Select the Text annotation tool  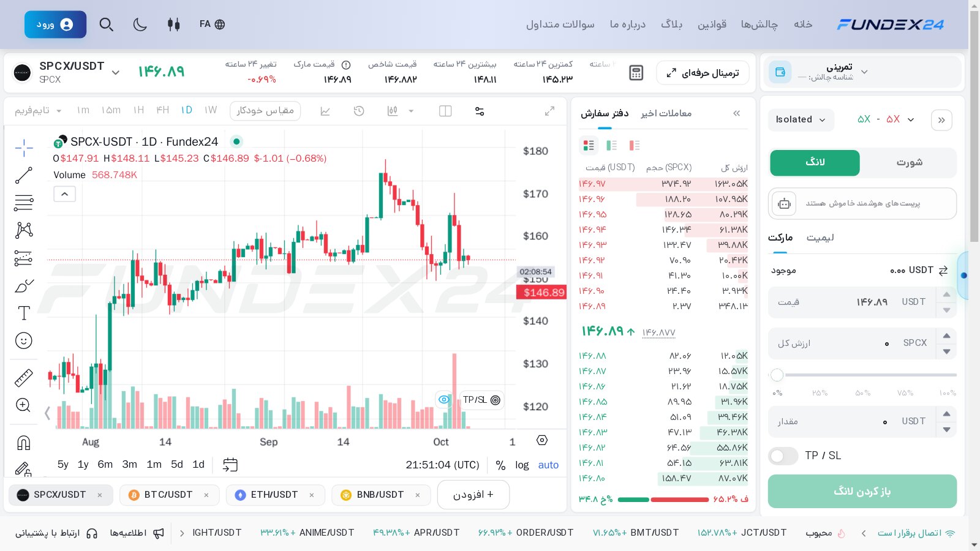[24, 313]
